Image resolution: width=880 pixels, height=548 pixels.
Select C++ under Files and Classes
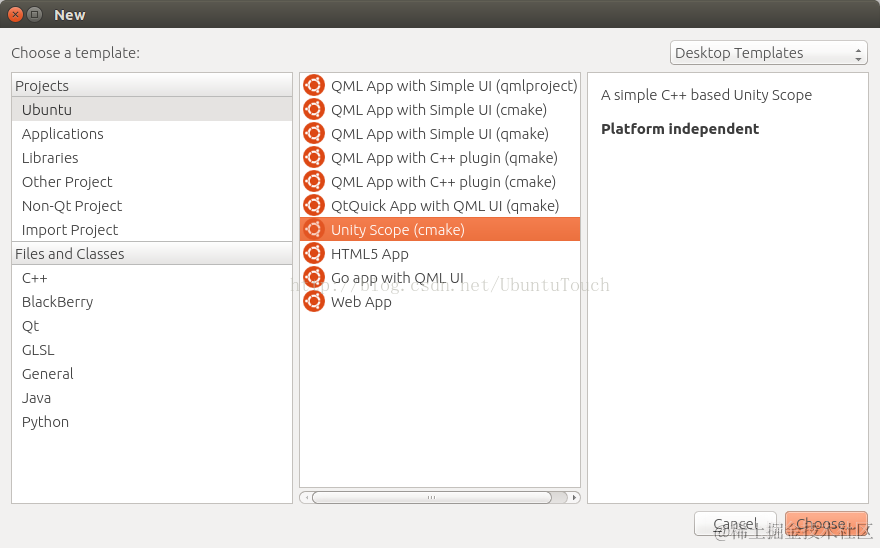tap(152, 278)
